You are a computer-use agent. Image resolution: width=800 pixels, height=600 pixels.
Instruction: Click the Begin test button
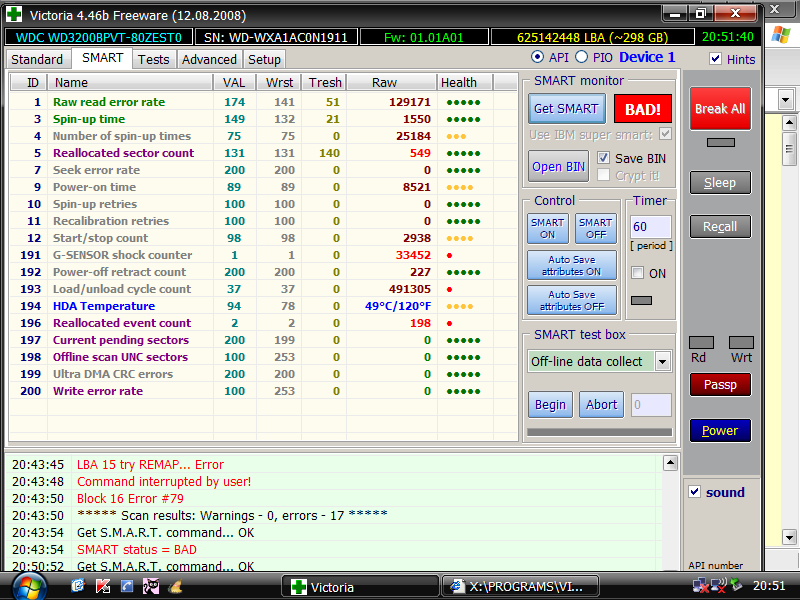tap(550, 405)
